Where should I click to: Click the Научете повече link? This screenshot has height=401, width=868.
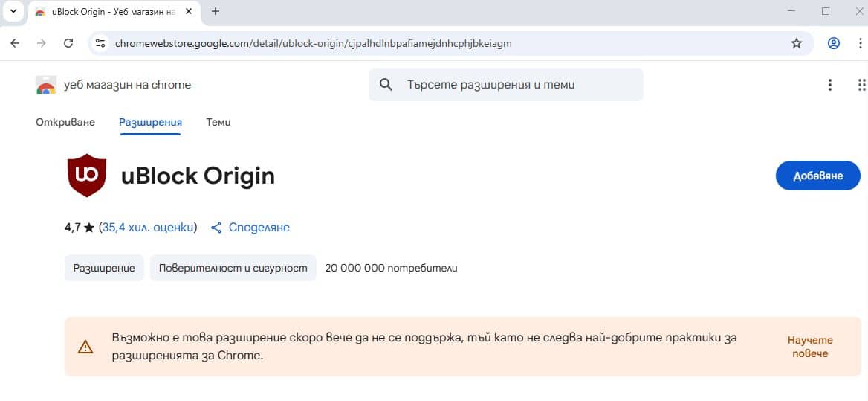pos(810,347)
